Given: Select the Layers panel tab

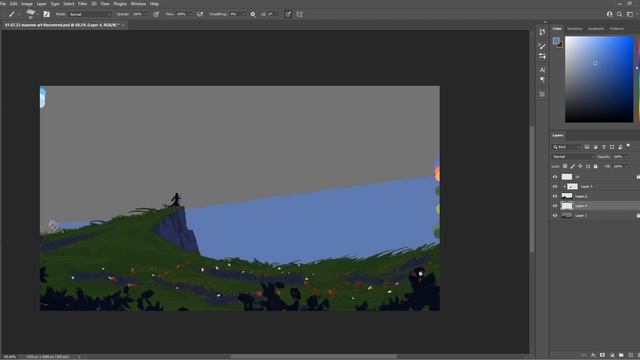Looking at the screenshot, I should [558, 135].
